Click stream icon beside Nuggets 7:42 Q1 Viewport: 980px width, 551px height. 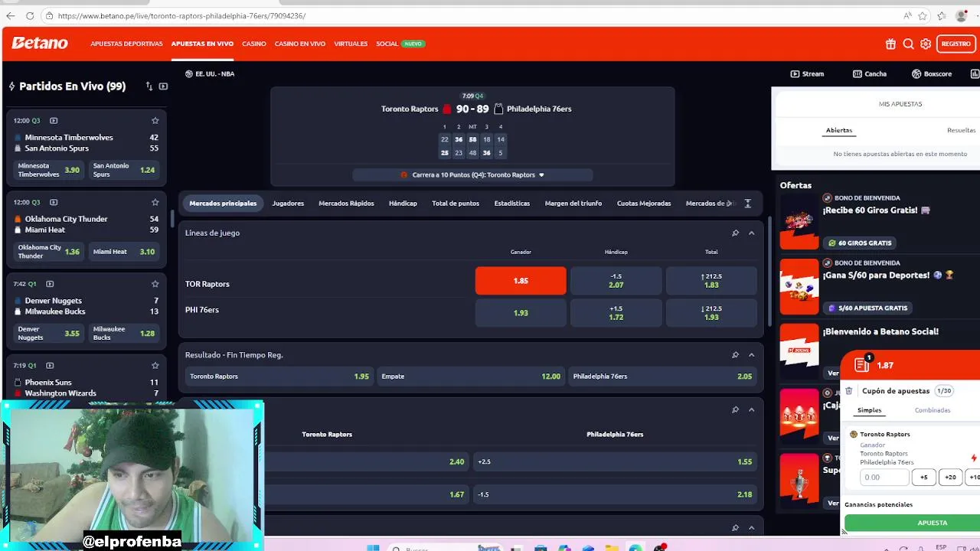(x=50, y=284)
